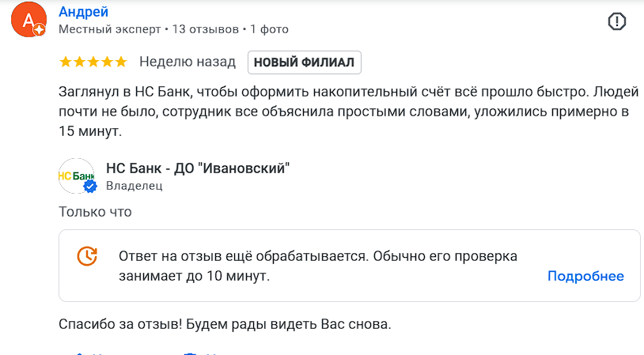
Task: Click the НОВЫЙ ФИЛИАЛ badge
Action: click(x=305, y=62)
